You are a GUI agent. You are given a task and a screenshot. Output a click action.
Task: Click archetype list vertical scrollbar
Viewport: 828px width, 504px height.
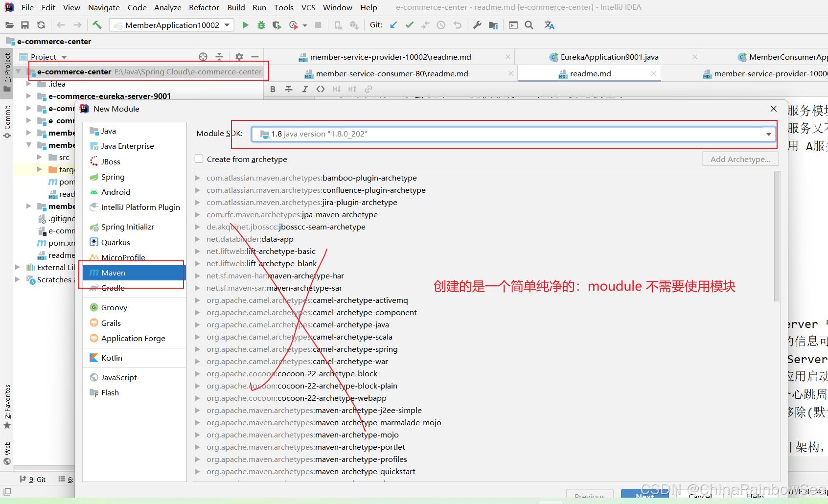pyautogui.click(x=777, y=237)
